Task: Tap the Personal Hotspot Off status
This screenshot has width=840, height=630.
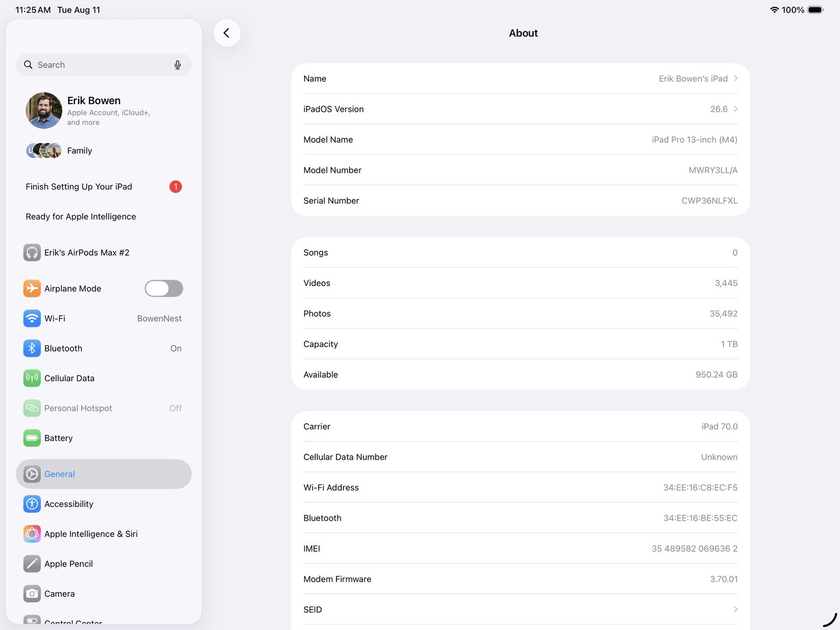Action: [175, 408]
